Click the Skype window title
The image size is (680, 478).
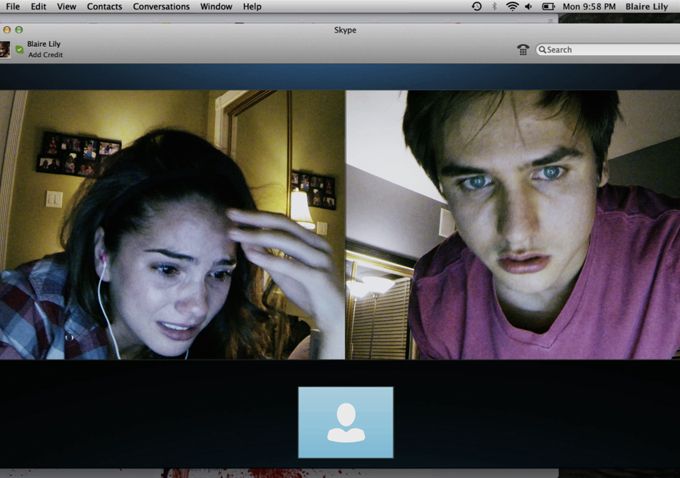click(345, 30)
